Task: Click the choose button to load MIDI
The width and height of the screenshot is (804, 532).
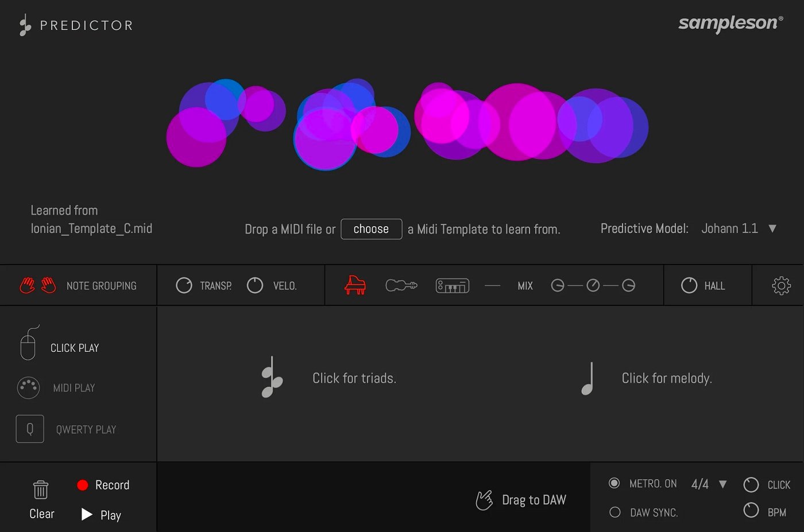Action: [x=371, y=229]
